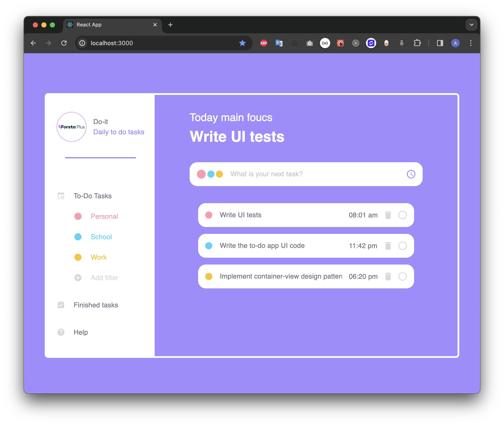504x425 pixels.
Task: Delete the container-view design pattern task
Action: click(388, 276)
